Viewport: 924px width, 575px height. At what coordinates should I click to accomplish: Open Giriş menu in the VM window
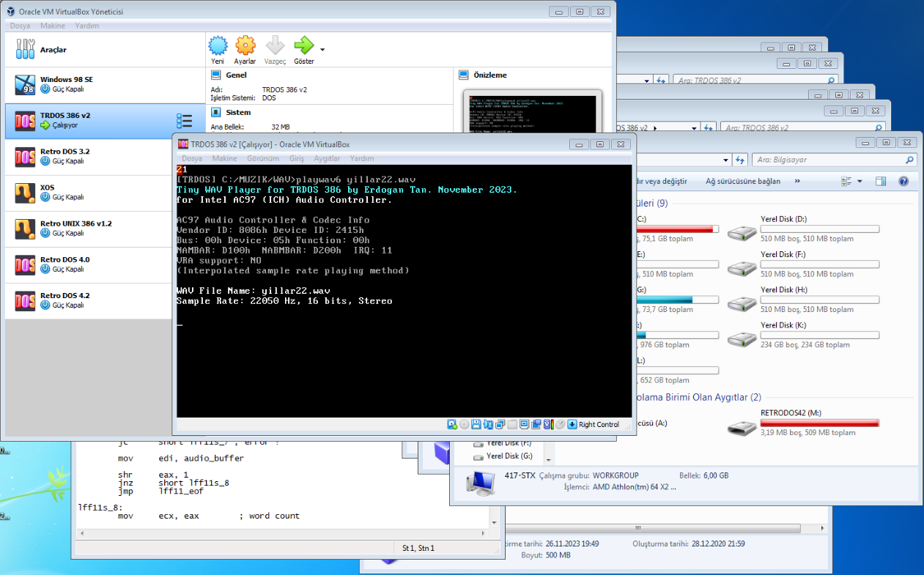[x=297, y=158]
